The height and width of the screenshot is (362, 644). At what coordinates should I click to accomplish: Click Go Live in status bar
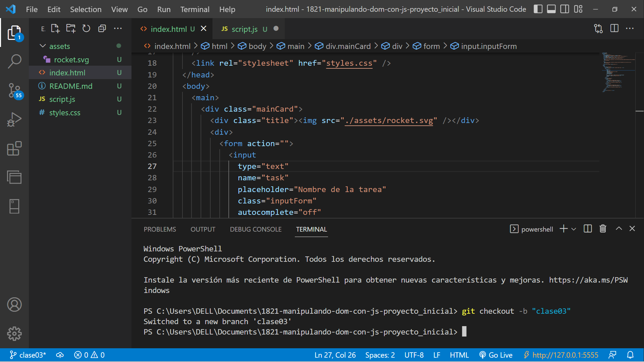496,355
